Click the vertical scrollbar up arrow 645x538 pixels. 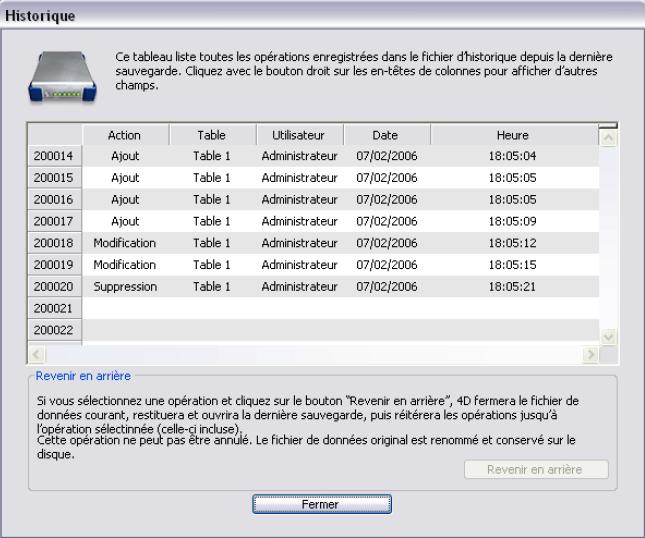point(607,135)
